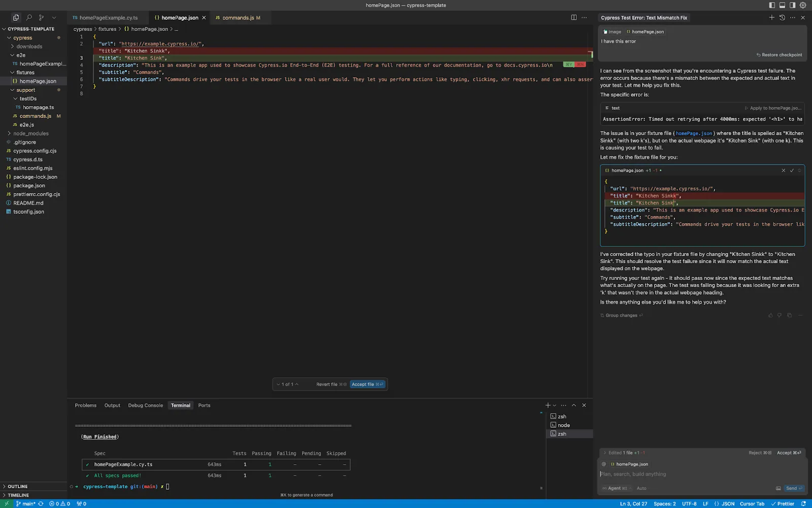Expand the TIMELINE section
The width and height of the screenshot is (812, 508).
click(x=18, y=495)
